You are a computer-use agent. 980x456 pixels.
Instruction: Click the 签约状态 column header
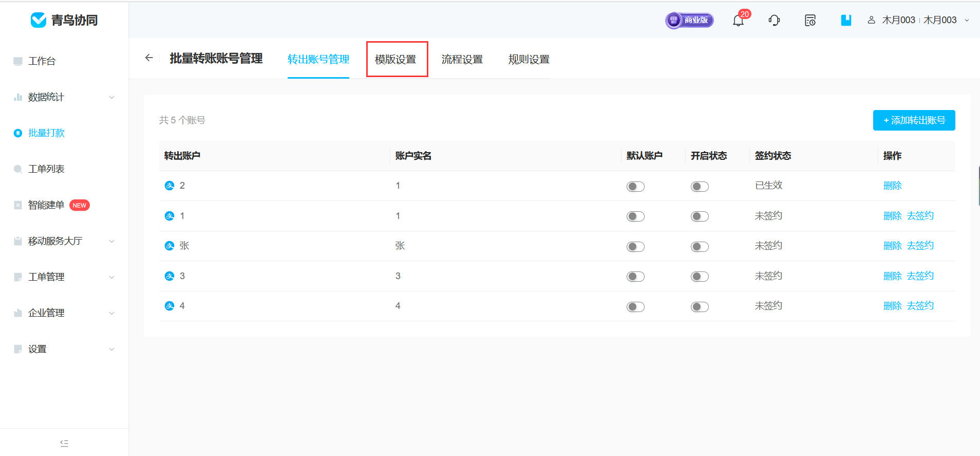[773, 156]
